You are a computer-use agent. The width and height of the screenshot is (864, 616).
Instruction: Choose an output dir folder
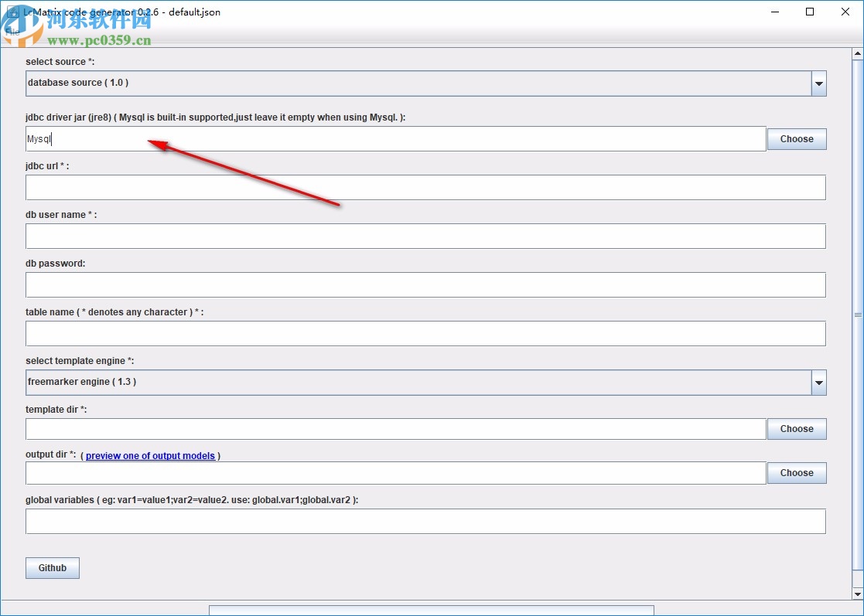pos(797,473)
